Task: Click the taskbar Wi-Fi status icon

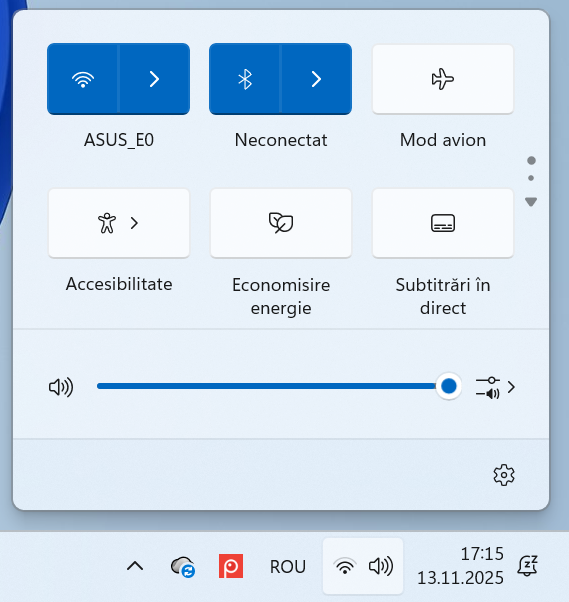Action: (x=345, y=566)
